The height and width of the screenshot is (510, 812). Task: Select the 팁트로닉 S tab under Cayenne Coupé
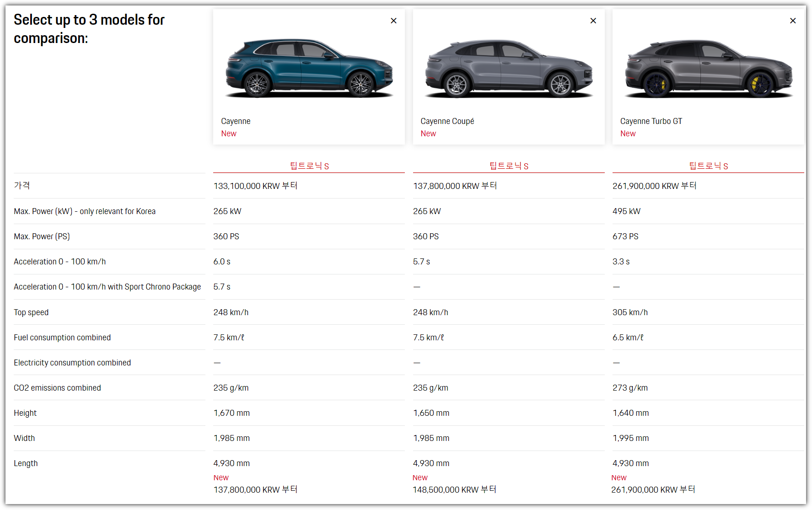509,166
